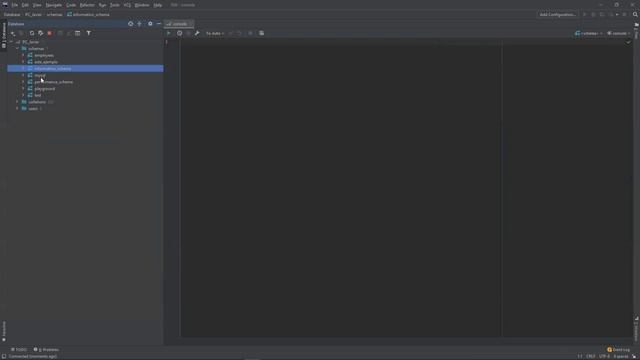This screenshot has width=640, height=360.
Task: Click the Refresh icon in Database toolbar
Action: [x=32, y=33]
